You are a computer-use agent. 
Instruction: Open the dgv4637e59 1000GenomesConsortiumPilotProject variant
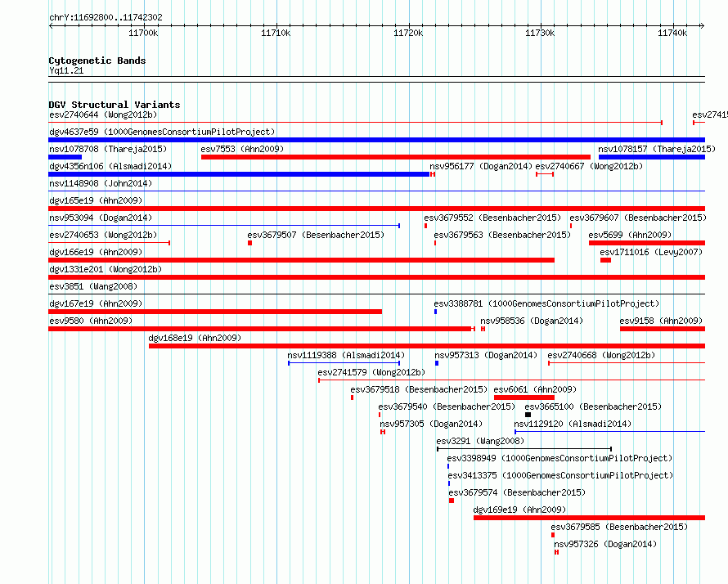pos(162,132)
